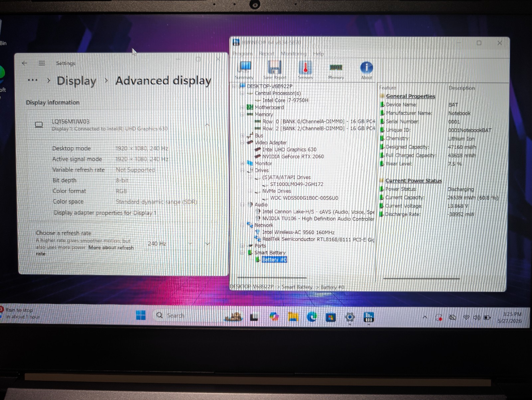532x400 pixels.
Task: Open the HWiNFO Report menu
Action: point(267,53)
